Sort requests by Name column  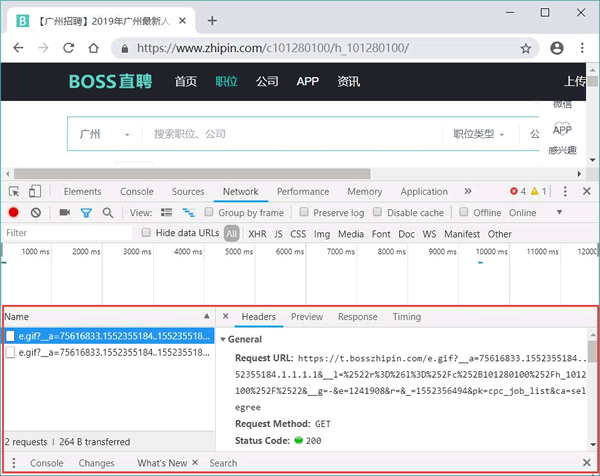[108, 316]
